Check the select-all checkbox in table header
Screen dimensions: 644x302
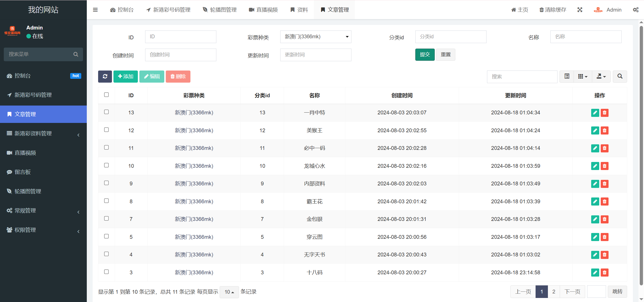click(x=106, y=95)
